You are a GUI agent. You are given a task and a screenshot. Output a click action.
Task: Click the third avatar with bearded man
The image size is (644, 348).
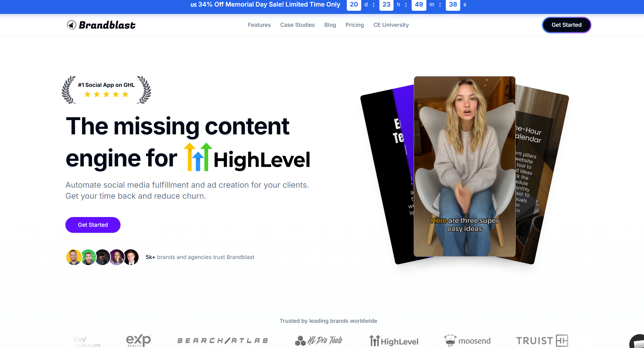tap(102, 257)
